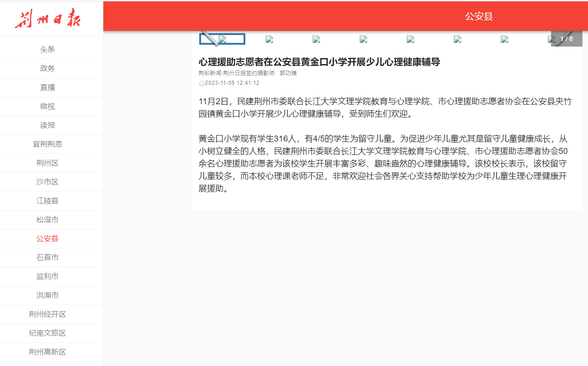Select the third gallery thumbnail
This screenshot has height=366, width=588.
pyautogui.click(x=316, y=39)
